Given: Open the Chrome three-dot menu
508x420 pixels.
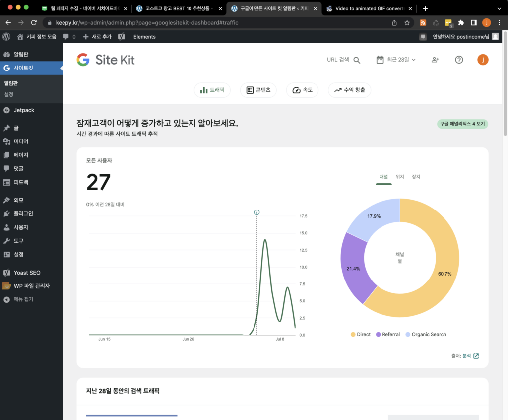Looking at the screenshot, I should coord(499,23).
